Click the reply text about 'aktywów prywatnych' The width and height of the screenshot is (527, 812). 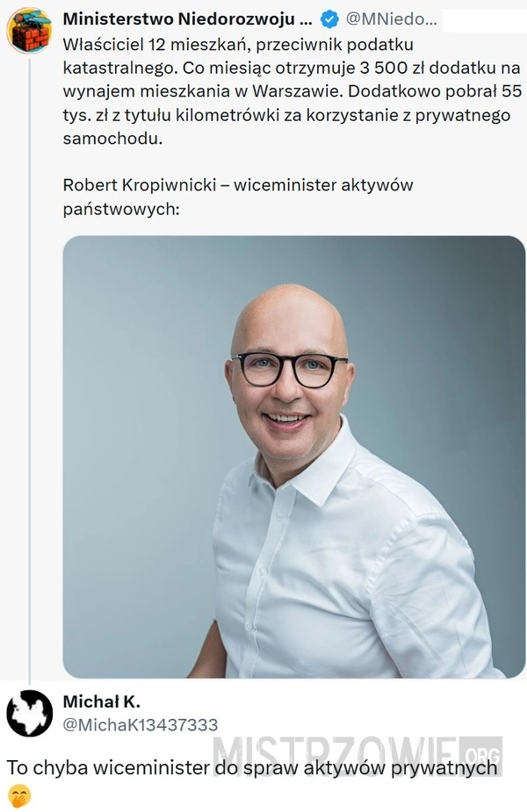pos(252,768)
